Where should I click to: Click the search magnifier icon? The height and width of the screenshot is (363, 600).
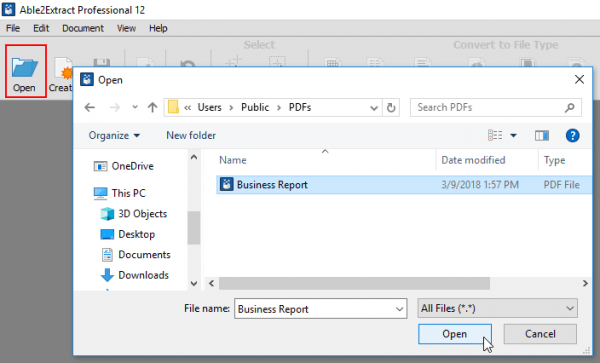click(569, 107)
